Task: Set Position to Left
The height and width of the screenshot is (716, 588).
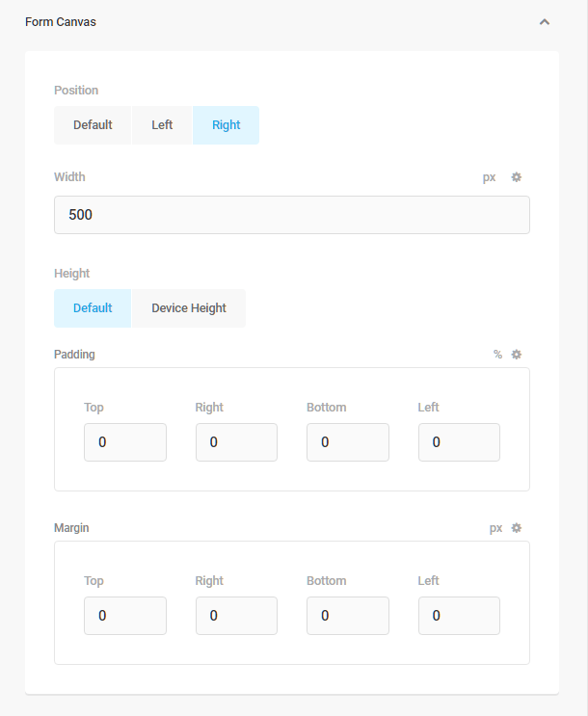Action: [x=162, y=125]
